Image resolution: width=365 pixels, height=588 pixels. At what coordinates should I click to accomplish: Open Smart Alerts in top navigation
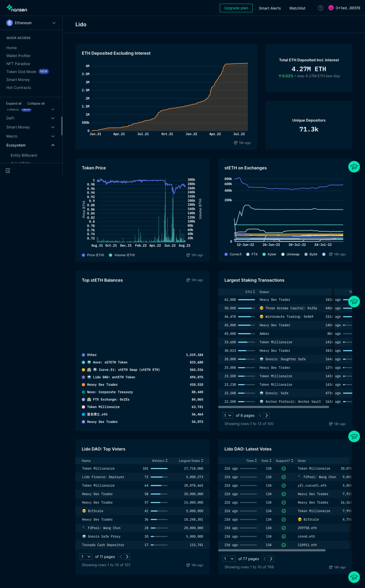pyautogui.click(x=270, y=8)
